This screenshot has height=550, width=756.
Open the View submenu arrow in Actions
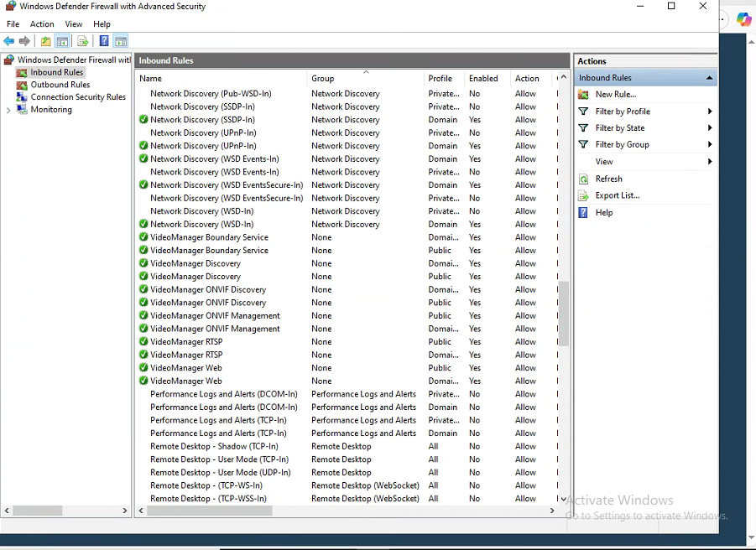click(x=710, y=161)
